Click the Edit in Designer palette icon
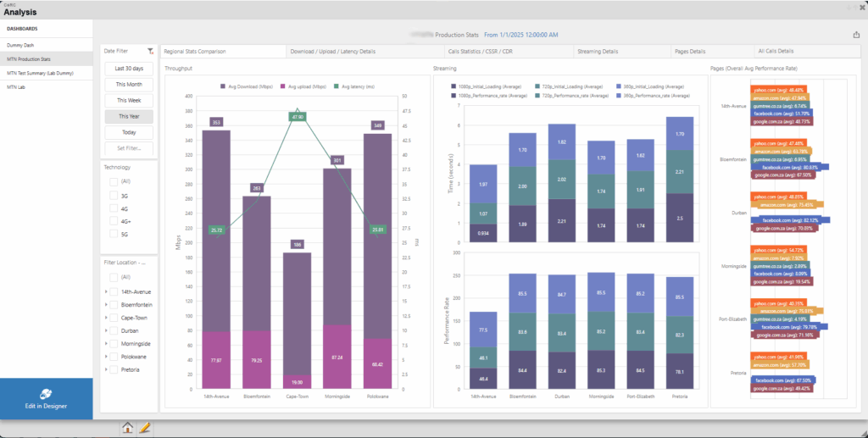This screenshot has width=868, height=438. click(x=46, y=393)
